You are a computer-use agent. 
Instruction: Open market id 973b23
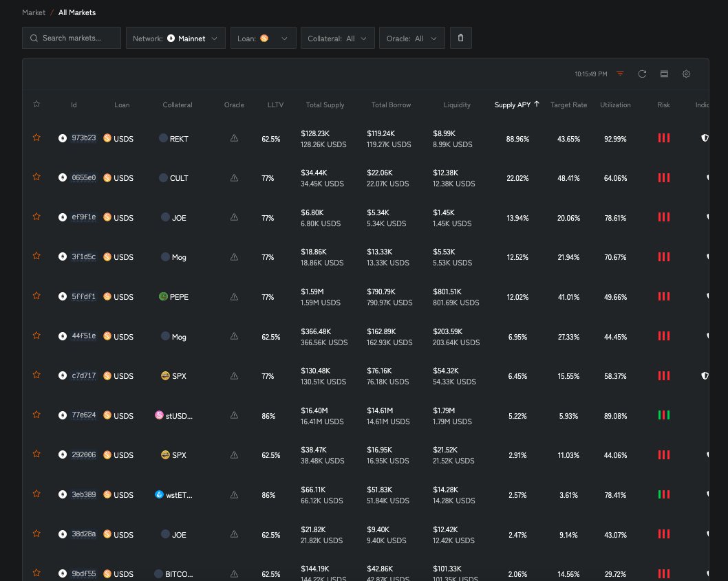click(83, 138)
